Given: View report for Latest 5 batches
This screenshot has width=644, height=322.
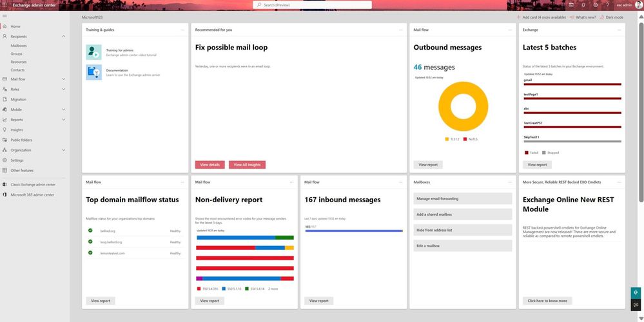Looking at the screenshot, I should pos(537,164).
